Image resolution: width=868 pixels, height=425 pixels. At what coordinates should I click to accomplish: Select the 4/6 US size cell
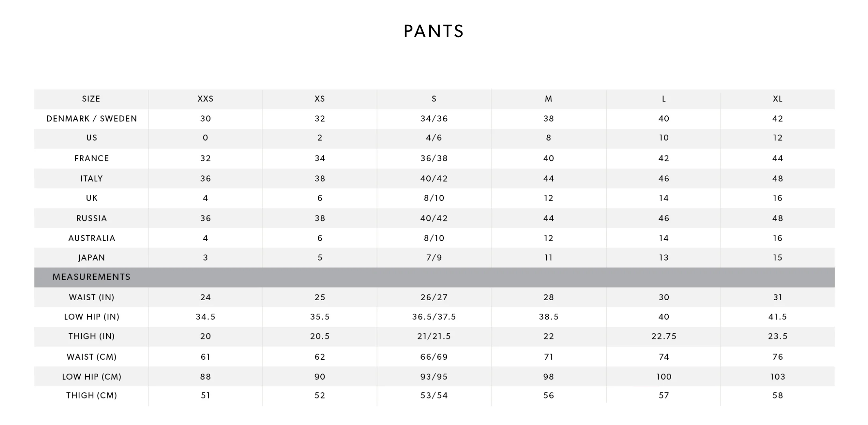pos(434,138)
